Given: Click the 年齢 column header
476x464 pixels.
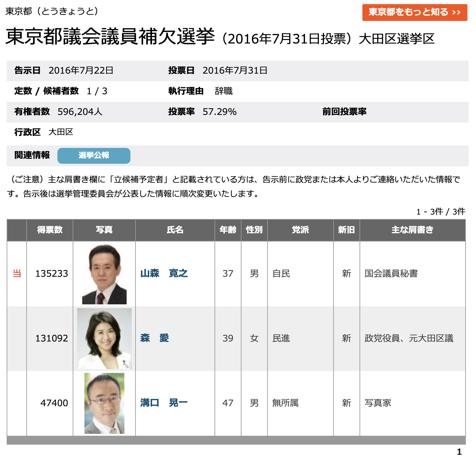Looking at the screenshot, I should 228,230.
